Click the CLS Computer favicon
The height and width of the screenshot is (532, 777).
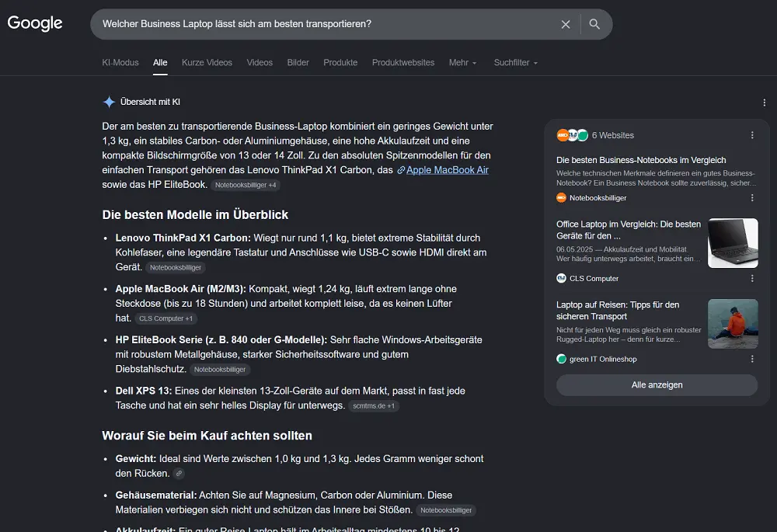562,278
